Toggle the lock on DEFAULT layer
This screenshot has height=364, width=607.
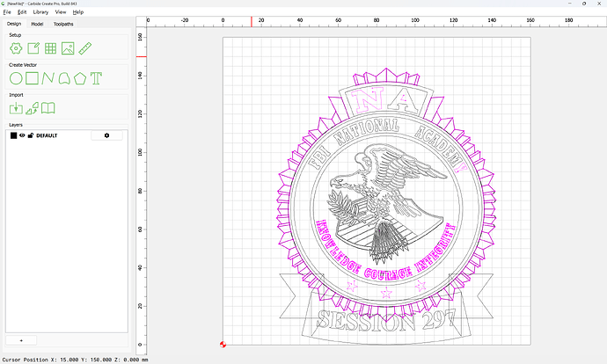coord(31,135)
